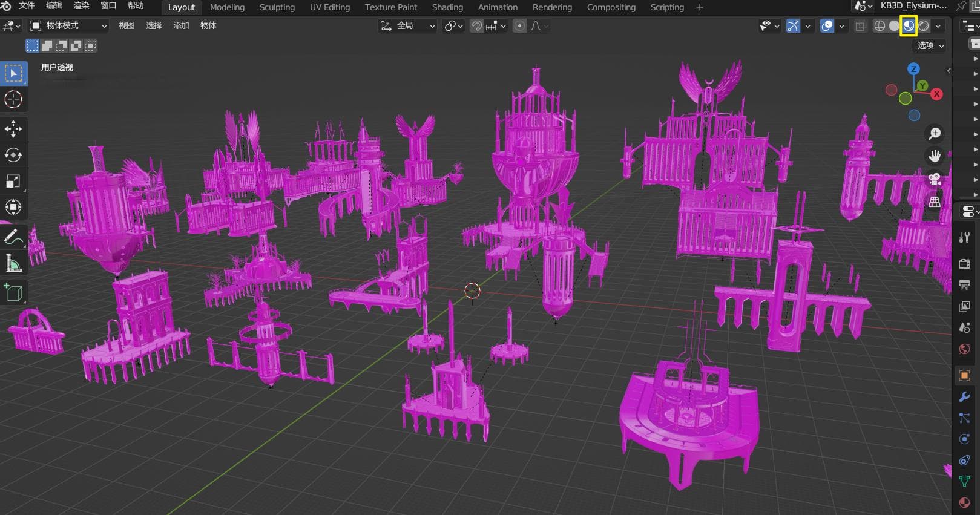Open the Tool properties tab

965,238
